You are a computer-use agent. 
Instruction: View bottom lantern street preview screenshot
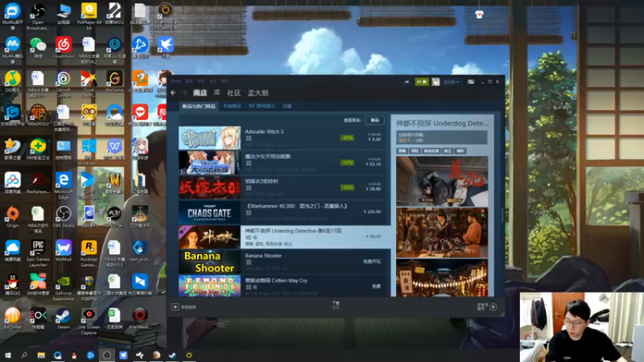pos(442,278)
